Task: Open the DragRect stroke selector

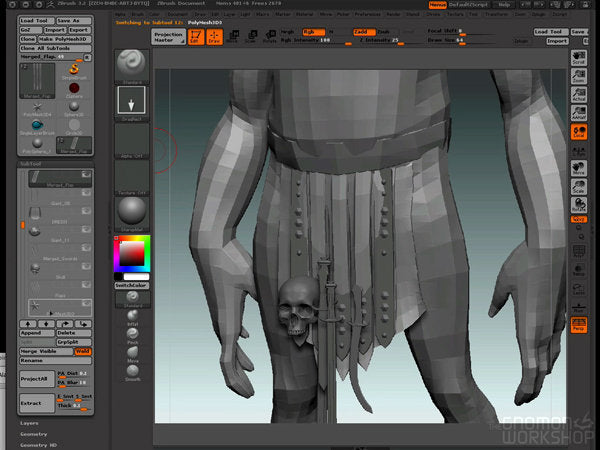Action: click(x=132, y=102)
